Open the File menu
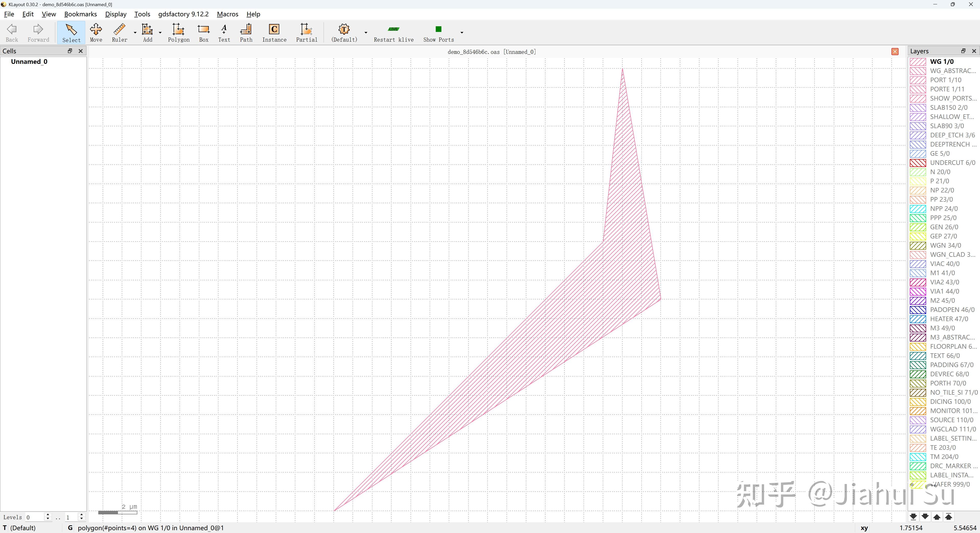 click(x=9, y=14)
